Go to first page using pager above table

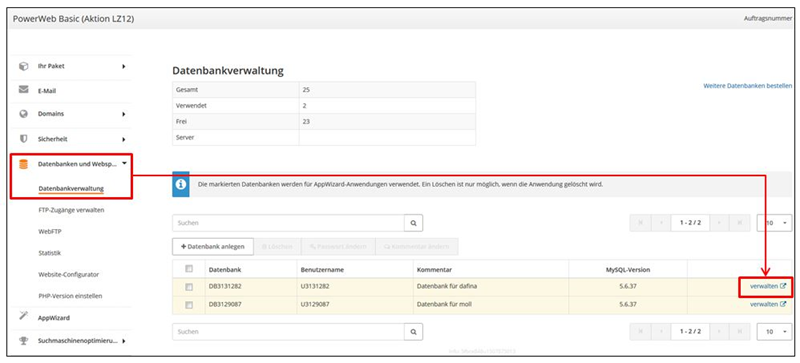pos(640,223)
